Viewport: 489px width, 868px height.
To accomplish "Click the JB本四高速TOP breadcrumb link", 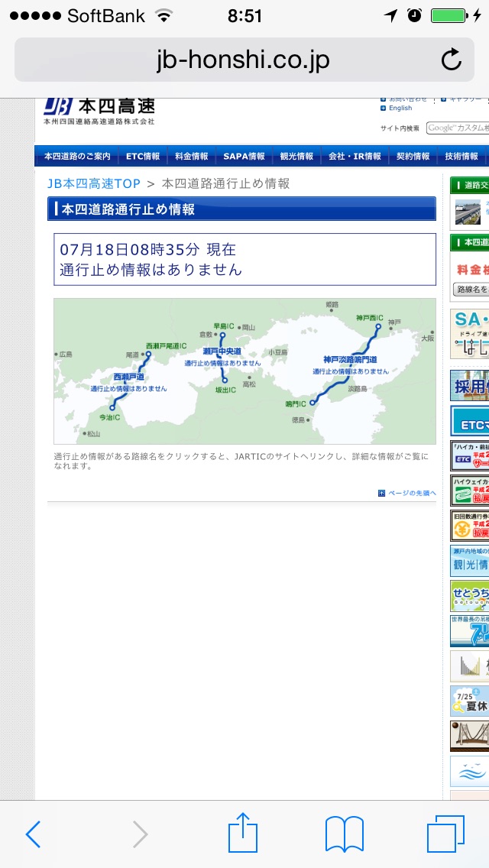I will 93,183.
